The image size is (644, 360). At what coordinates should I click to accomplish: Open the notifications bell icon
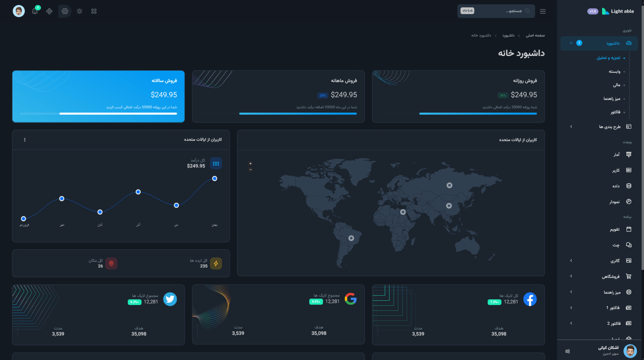[35, 11]
